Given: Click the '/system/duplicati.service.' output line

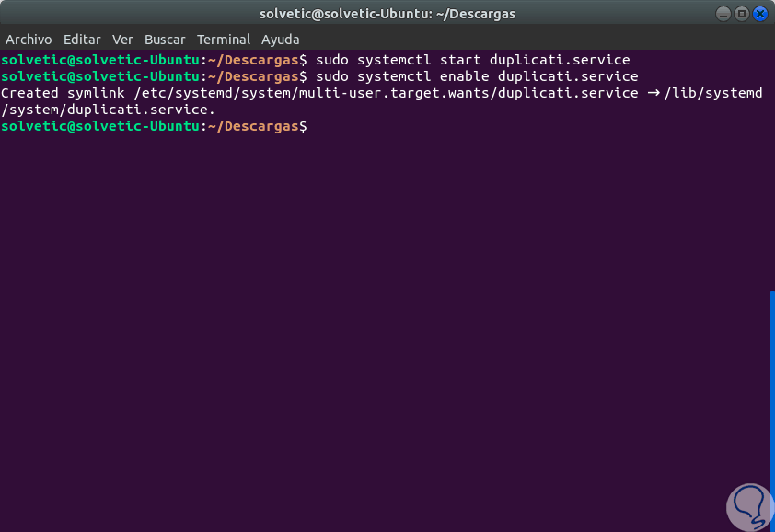Looking at the screenshot, I should pos(109,110).
